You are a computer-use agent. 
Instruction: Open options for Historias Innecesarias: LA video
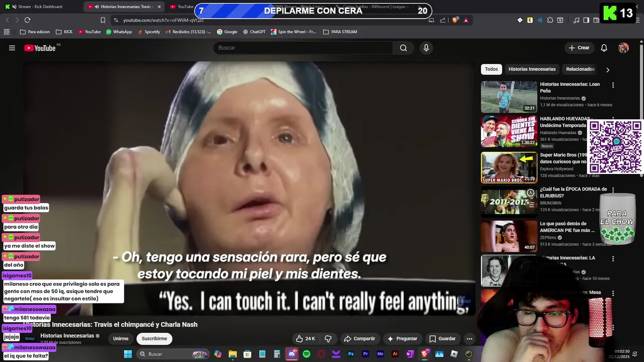click(x=613, y=258)
